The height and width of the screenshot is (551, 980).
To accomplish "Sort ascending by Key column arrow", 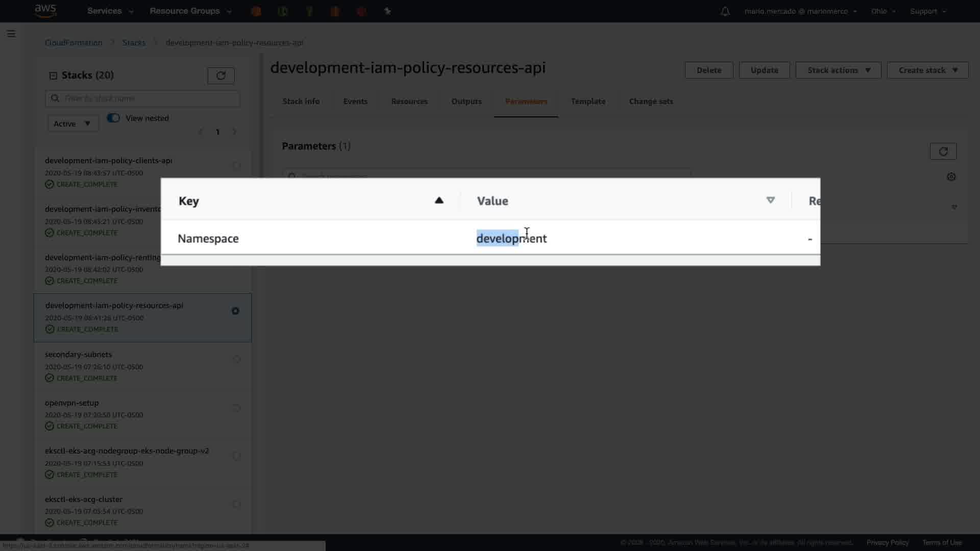I will coord(439,201).
